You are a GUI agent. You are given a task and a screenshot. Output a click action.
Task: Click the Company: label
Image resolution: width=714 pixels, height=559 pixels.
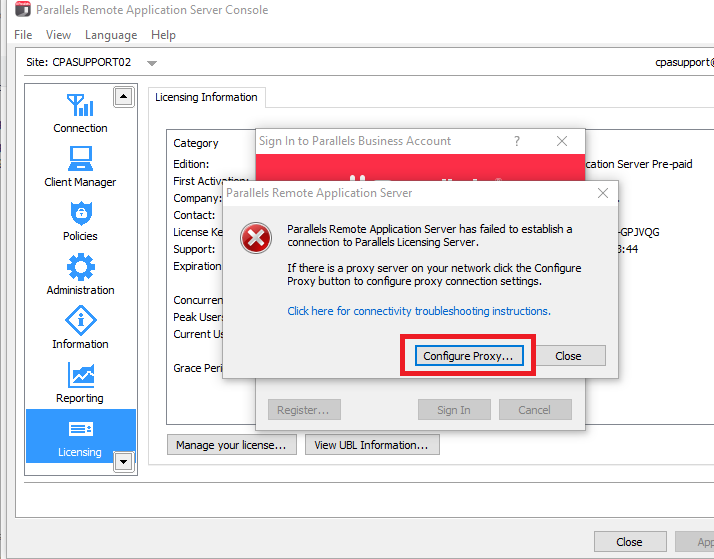tap(197, 198)
